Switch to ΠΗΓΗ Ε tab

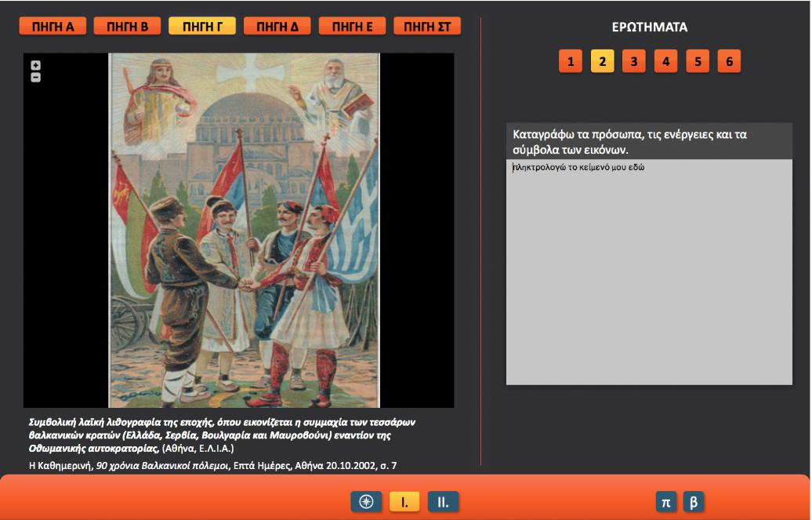(x=352, y=27)
